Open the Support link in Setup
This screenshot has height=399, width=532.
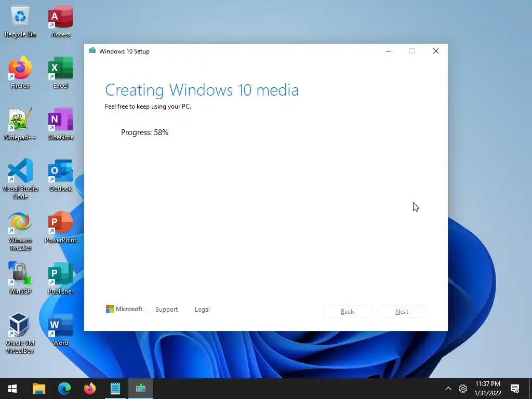(x=167, y=310)
